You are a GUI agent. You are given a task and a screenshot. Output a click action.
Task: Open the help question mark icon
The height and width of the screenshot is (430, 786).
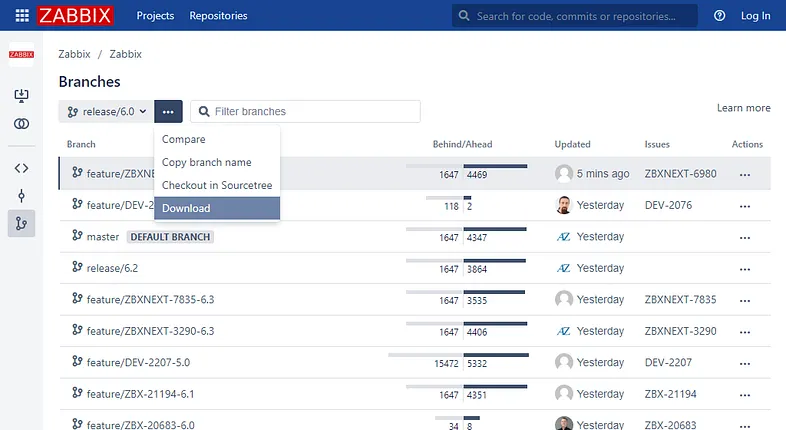719,16
